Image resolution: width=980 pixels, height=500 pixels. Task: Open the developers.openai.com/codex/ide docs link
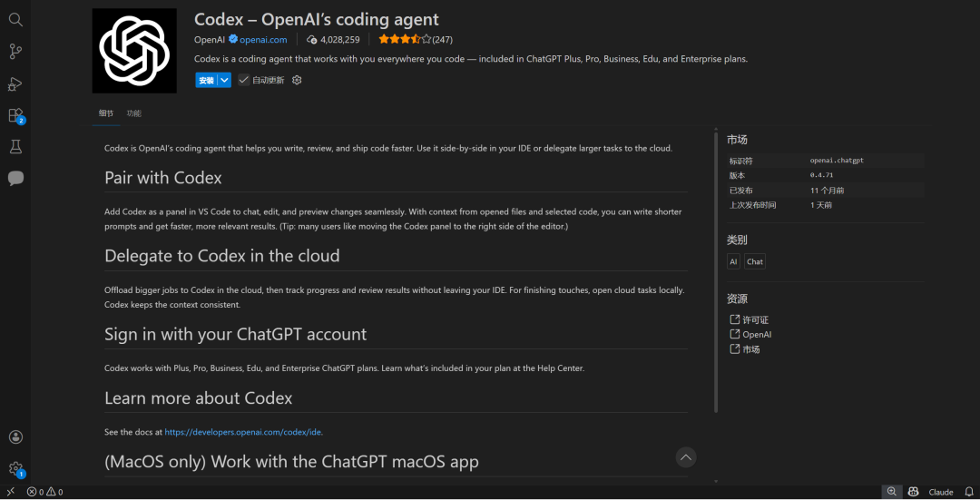[243, 432]
